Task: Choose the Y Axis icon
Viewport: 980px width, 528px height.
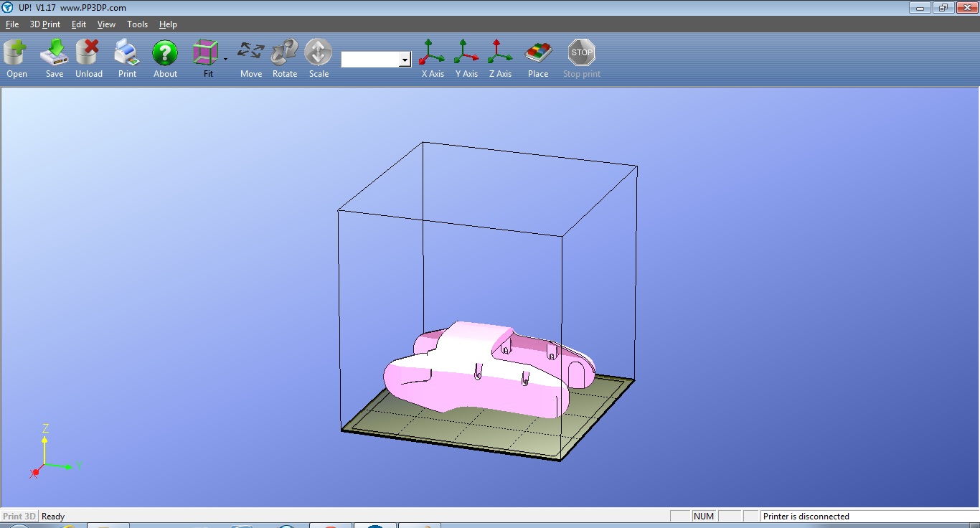Action: click(466, 59)
